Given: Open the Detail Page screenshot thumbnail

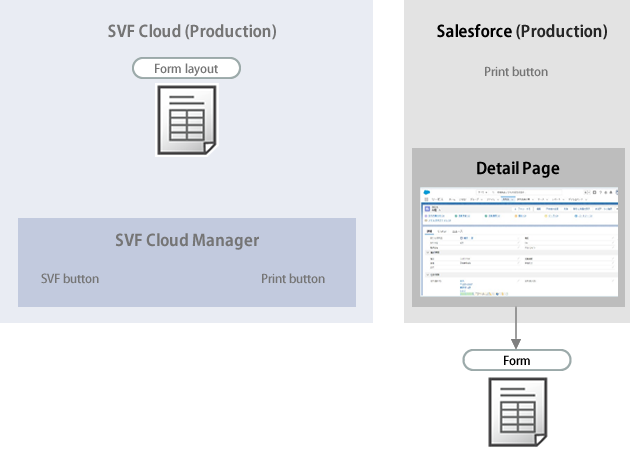Looking at the screenshot, I should click(519, 242).
